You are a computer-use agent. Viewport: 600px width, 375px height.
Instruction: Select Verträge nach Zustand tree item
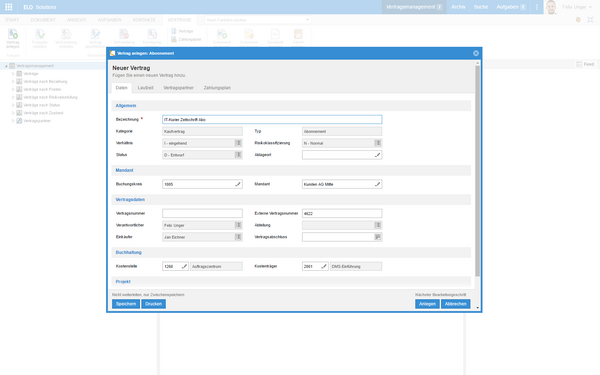pyautogui.click(x=43, y=113)
